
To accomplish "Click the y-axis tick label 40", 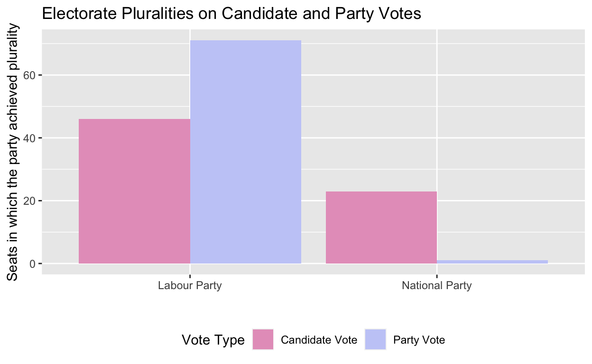I will click(30, 138).
